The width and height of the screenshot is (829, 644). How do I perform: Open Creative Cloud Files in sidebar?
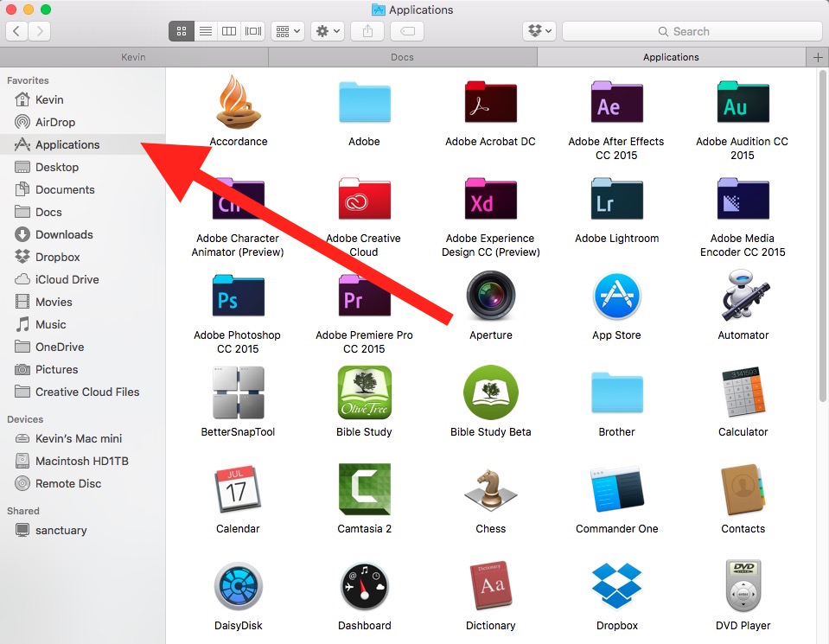[82, 392]
